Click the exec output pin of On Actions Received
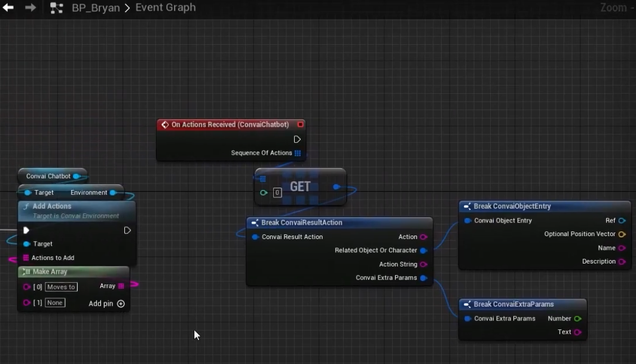This screenshot has width=636, height=364. pos(297,140)
